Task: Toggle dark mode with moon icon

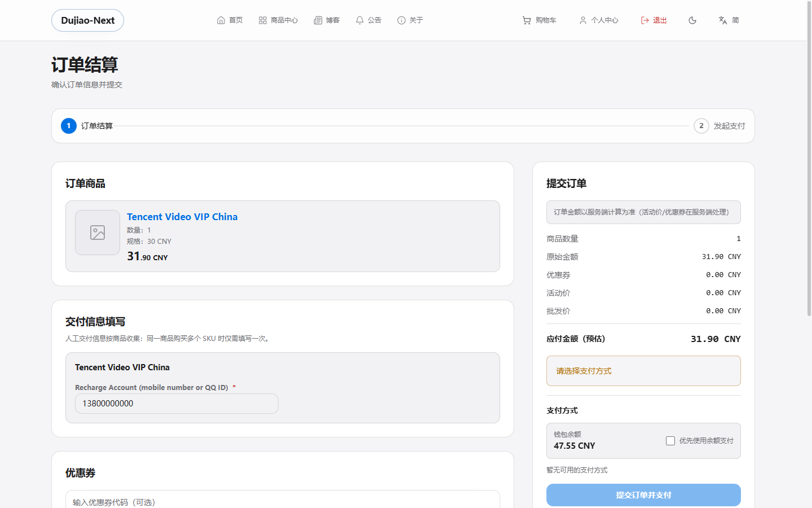Action: pos(692,20)
